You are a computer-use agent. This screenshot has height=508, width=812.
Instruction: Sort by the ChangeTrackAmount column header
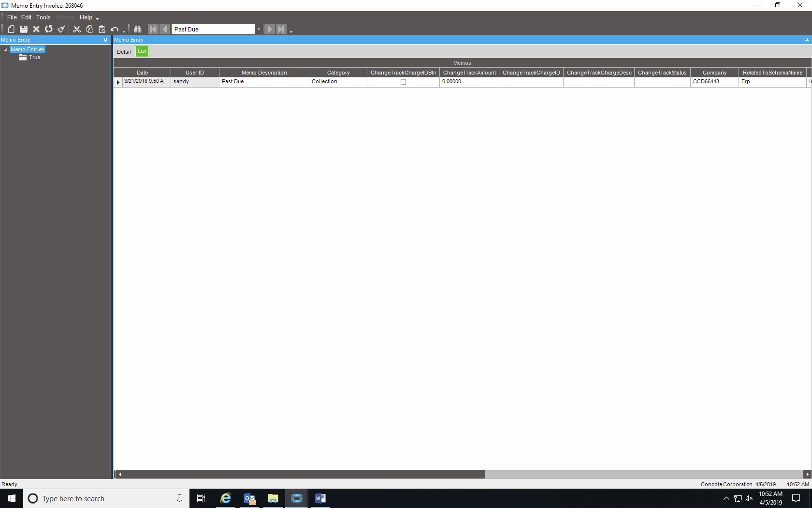pos(469,73)
